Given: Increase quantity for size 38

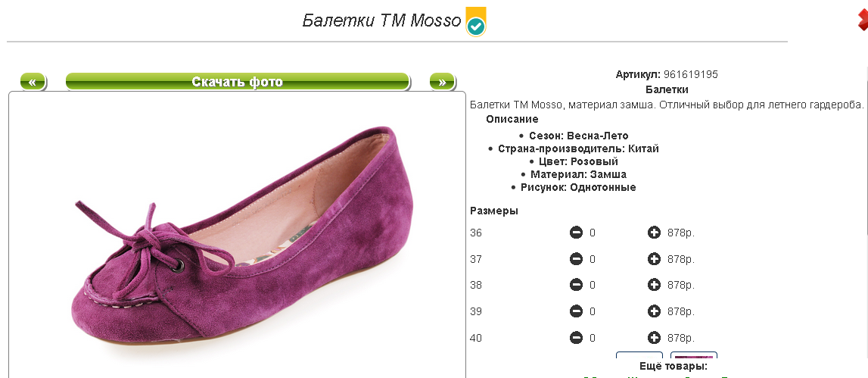Looking at the screenshot, I should click(x=655, y=286).
